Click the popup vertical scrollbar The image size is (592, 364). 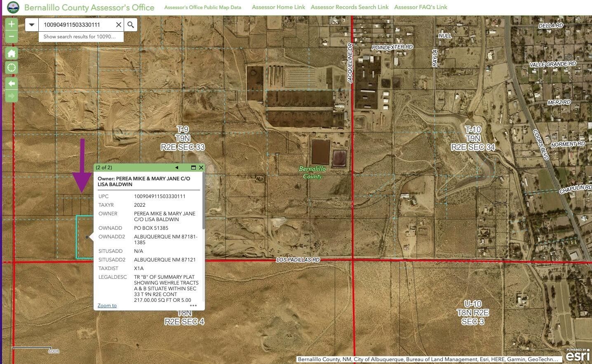click(203, 206)
